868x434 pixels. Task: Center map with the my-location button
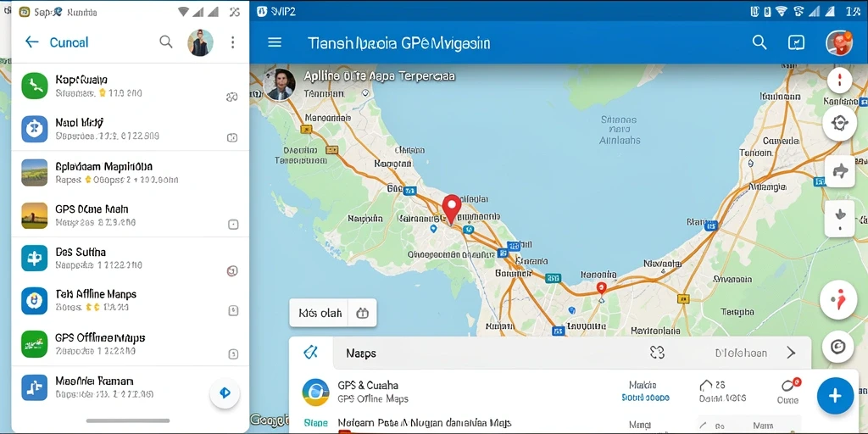tap(840, 123)
